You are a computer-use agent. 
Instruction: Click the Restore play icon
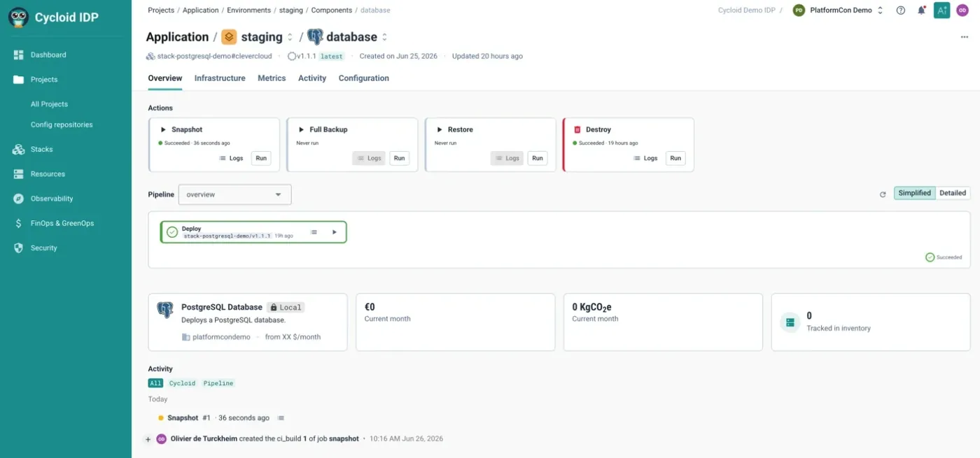point(440,129)
